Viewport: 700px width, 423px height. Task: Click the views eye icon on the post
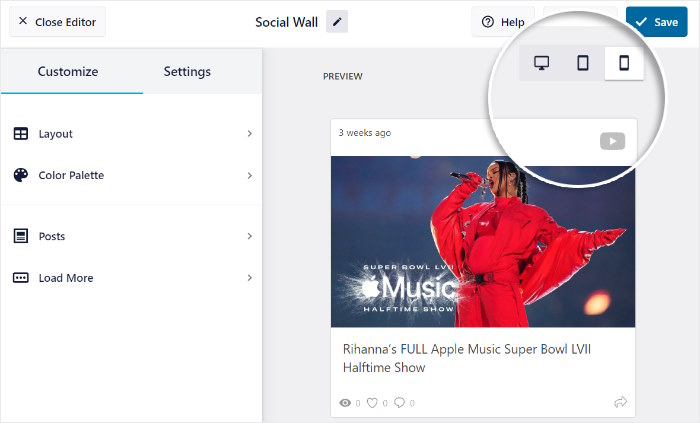point(345,403)
